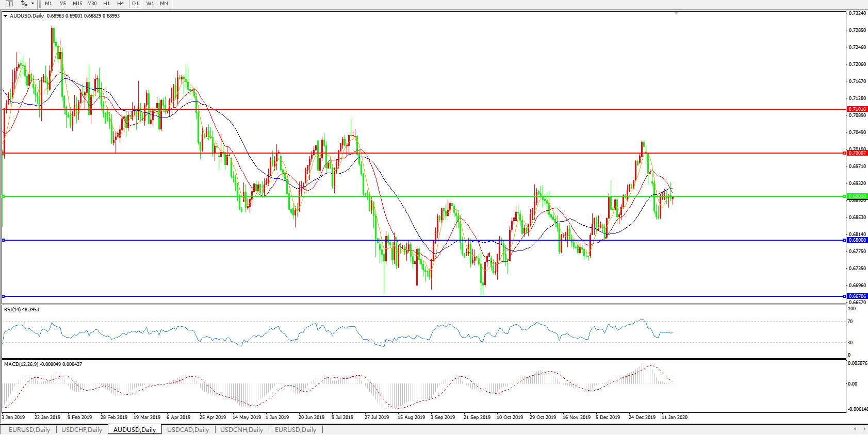The image size is (868, 435).
Task: Open the USDCHF,Daily chart tab
Action: point(81,429)
